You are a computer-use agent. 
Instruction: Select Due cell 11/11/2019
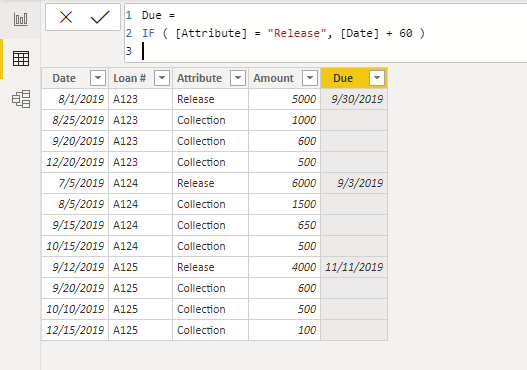354,267
